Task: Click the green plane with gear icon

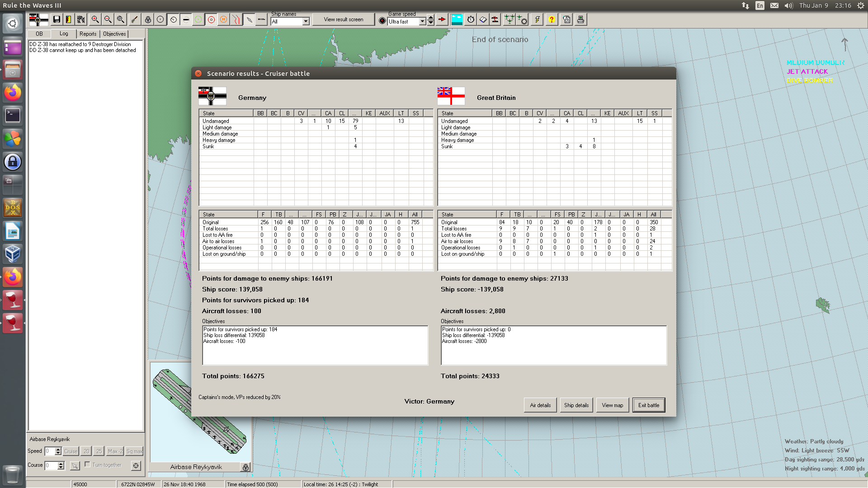Action: pyautogui.click(x=522, y=19)
